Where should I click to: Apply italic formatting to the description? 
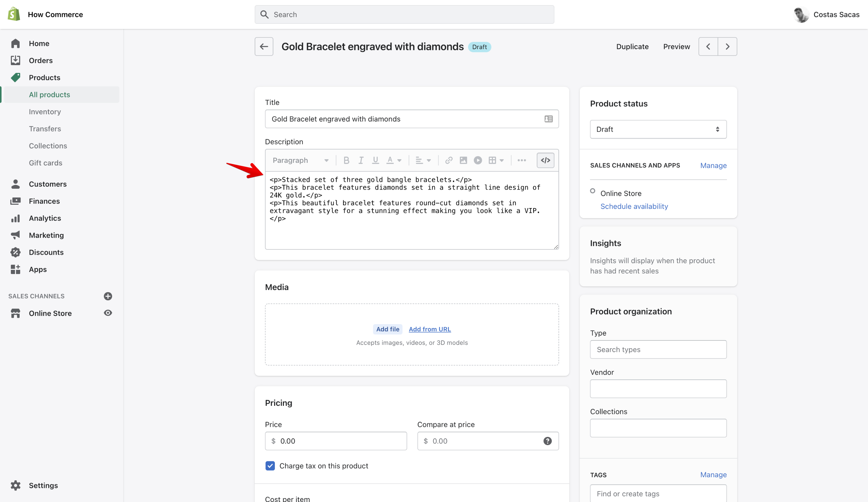point(361,160)
